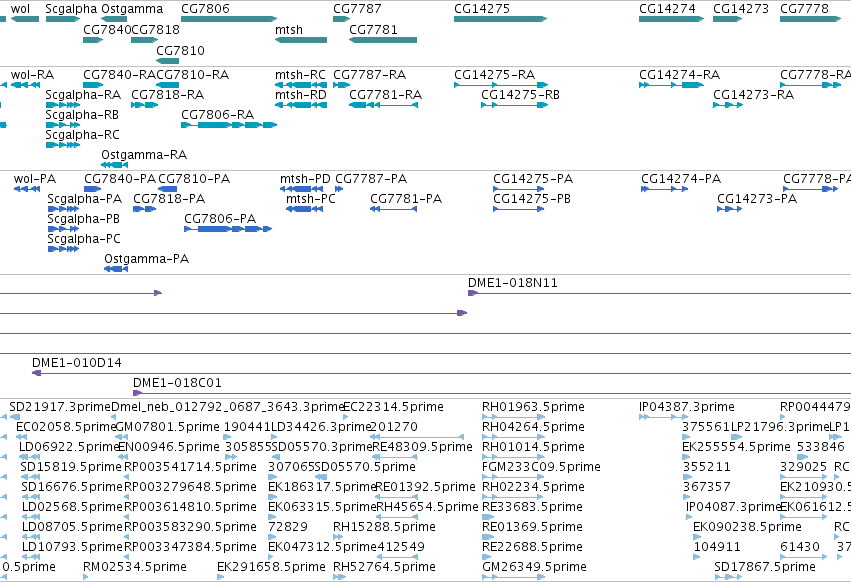Click the LD10793.5prime EST label
This screenshot has width=851, height=582.
(72, 547)
